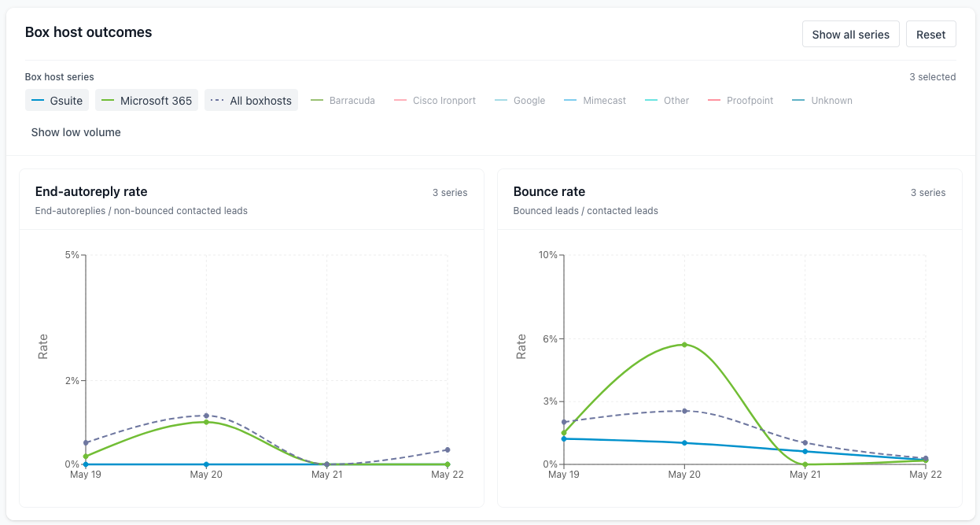Click All boxhosts May 19 point on End-autoreply chart
980x525 pixels.
click(x=86, y=442)
